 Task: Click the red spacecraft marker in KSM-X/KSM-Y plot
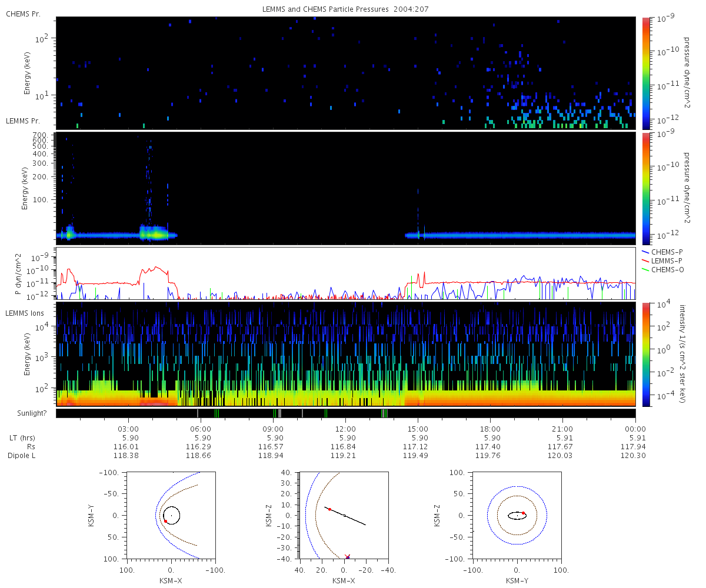pos(166,521)
